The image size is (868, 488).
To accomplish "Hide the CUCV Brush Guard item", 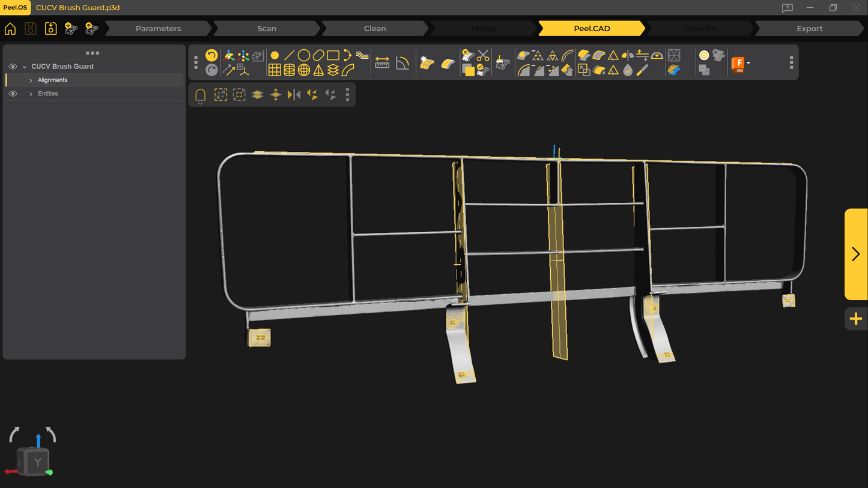I will click(13, 67).
